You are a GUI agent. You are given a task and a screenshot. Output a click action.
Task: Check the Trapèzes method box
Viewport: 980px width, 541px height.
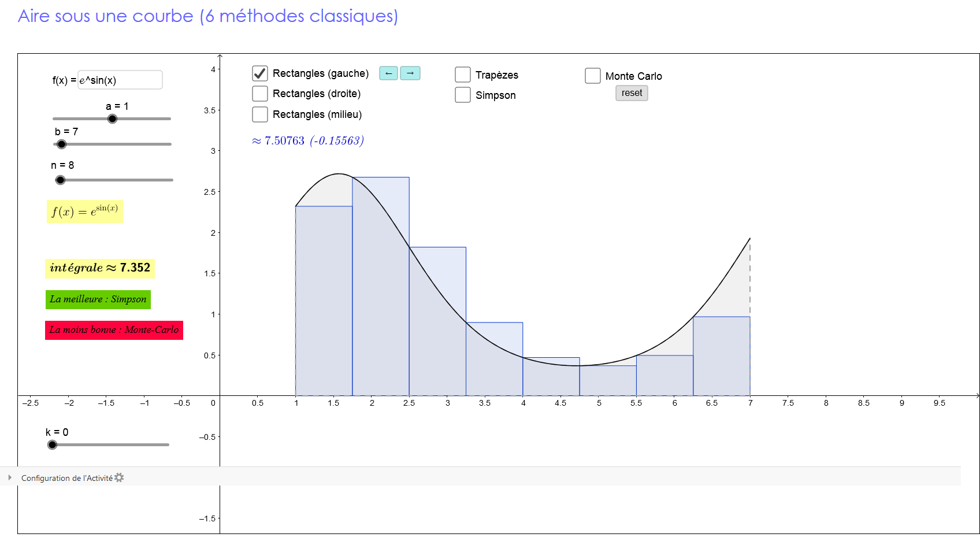click(463, 75)
